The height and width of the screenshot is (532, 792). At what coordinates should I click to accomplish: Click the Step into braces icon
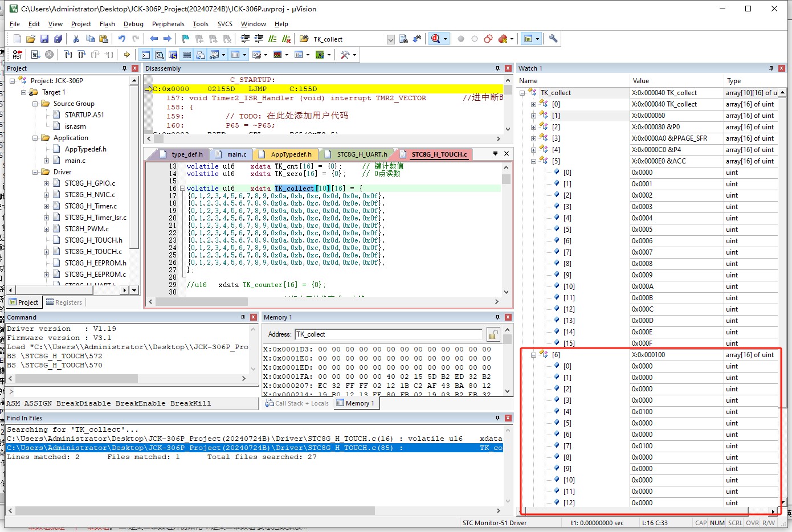click(68, 55)
